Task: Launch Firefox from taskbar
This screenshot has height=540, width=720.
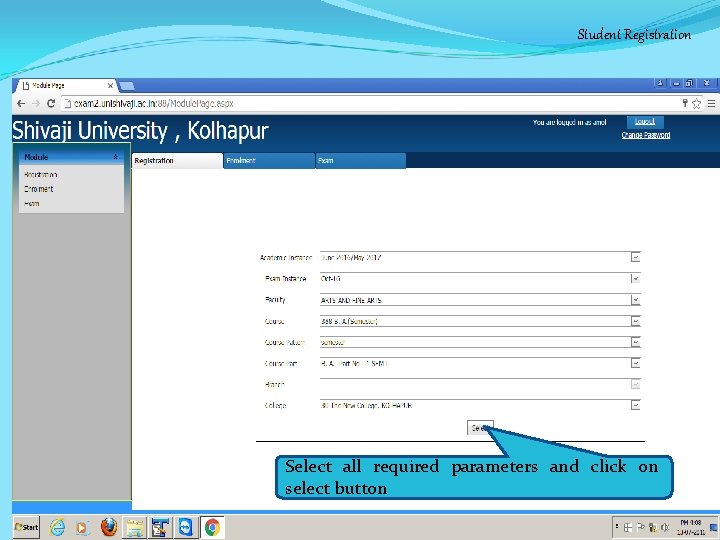Action: (109, 527)
